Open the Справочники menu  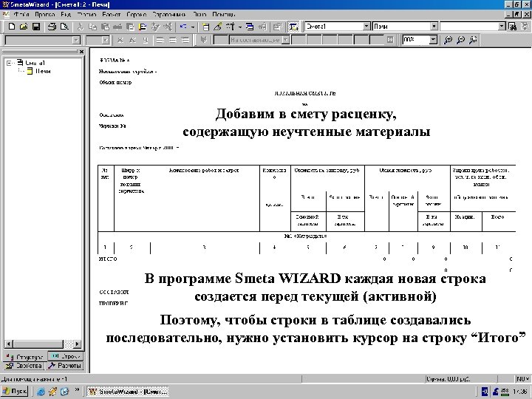(x=168, y=14)
